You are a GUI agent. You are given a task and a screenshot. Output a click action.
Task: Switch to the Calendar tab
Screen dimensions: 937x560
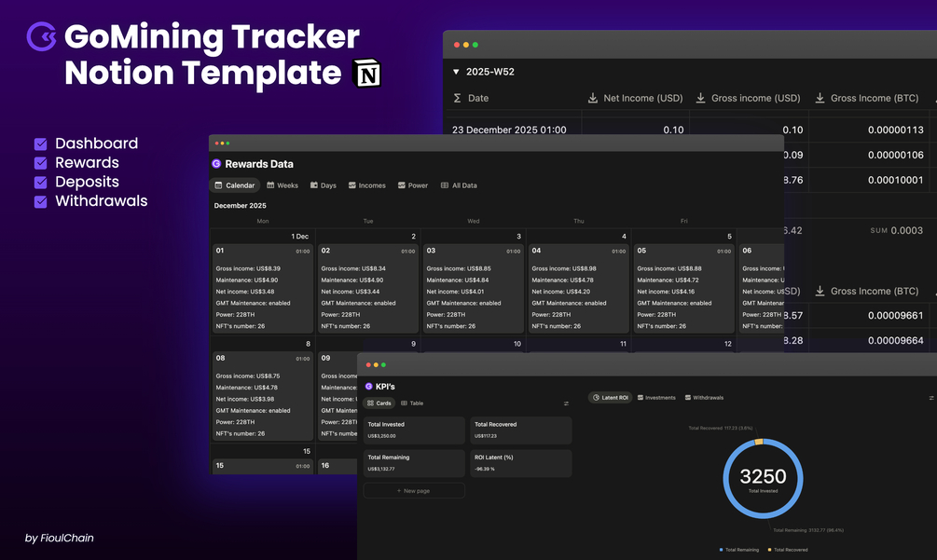tap(234, 185)
